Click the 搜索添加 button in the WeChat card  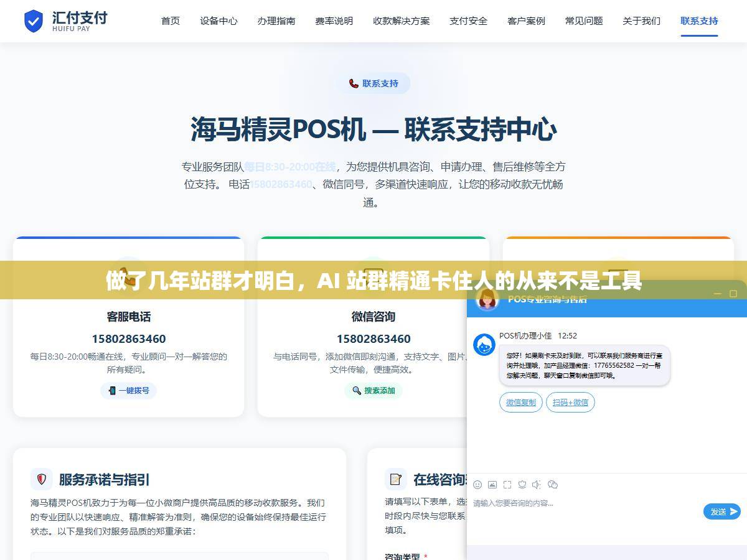click(x=374, y=391)
